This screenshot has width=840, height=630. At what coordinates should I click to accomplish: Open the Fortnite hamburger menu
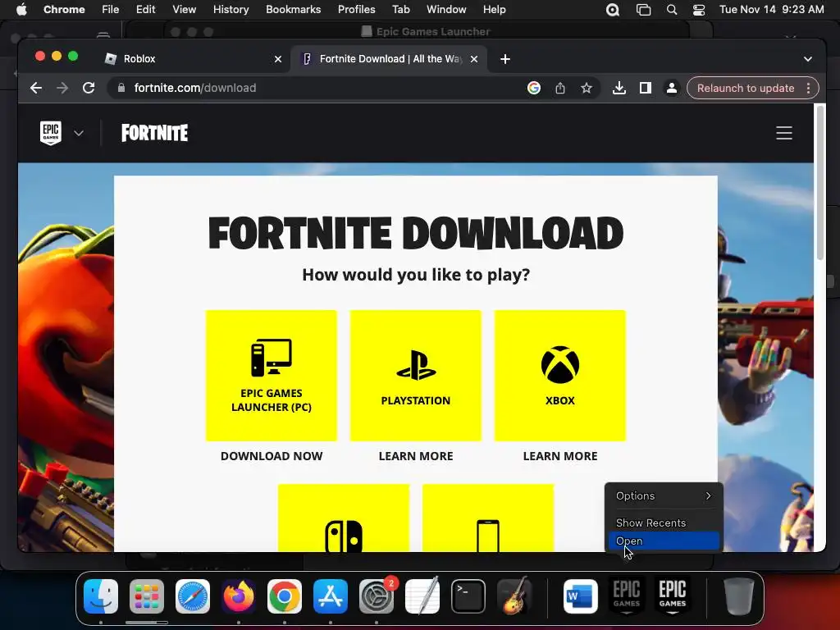(783, 133)
